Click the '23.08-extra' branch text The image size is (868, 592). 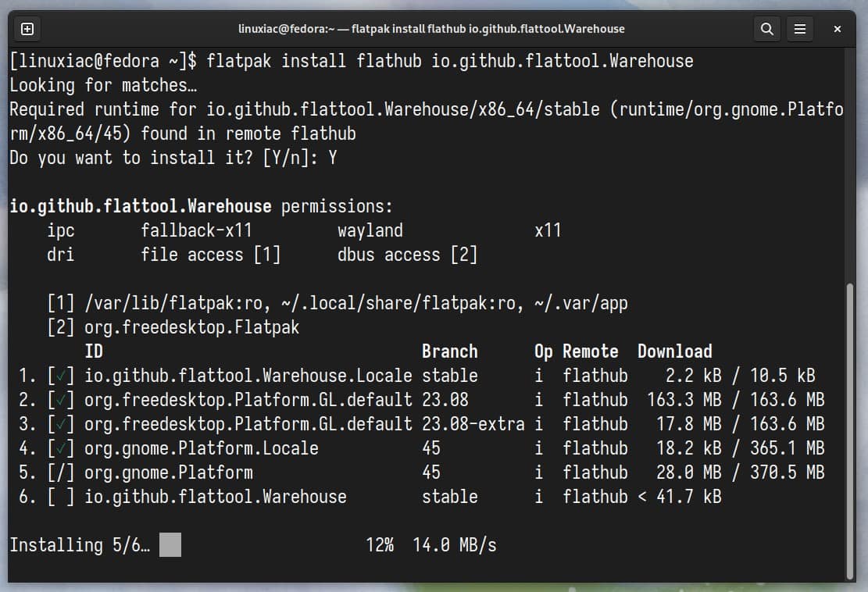(x=473, y=424)
